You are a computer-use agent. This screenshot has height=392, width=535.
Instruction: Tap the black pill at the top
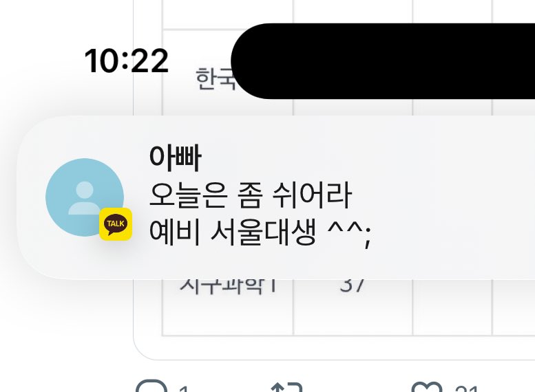tap(383, 61)
